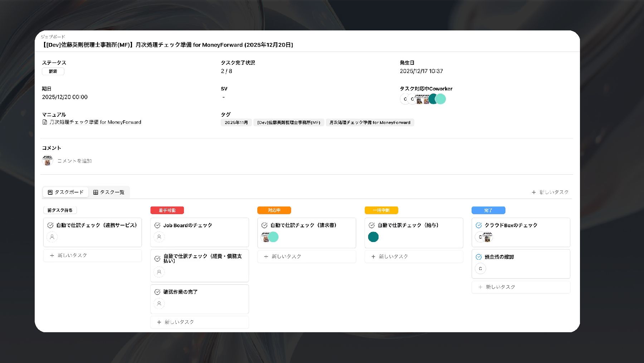Screen dimensions: 644x363
Task: Select the 月次処理チェック準備 for MoneyForward tag
Action: 370,122
